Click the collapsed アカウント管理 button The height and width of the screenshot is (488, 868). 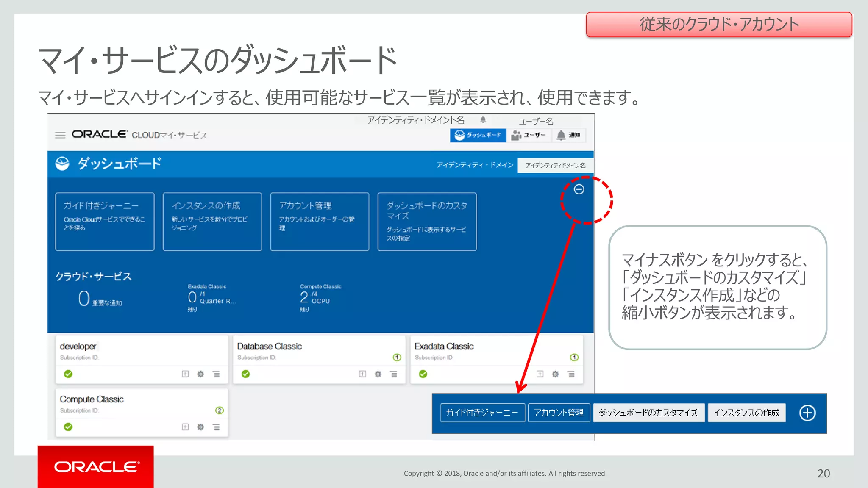coord(559,413)
